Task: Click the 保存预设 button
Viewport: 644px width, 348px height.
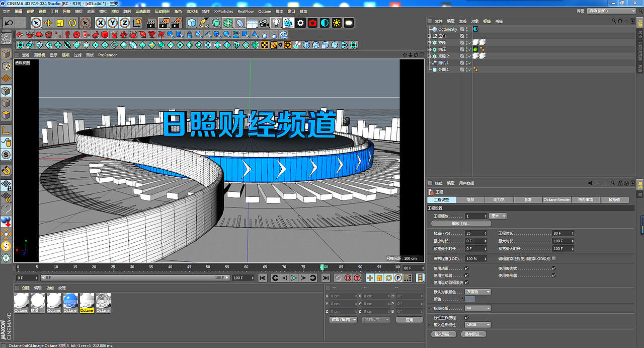Action: 474,334
